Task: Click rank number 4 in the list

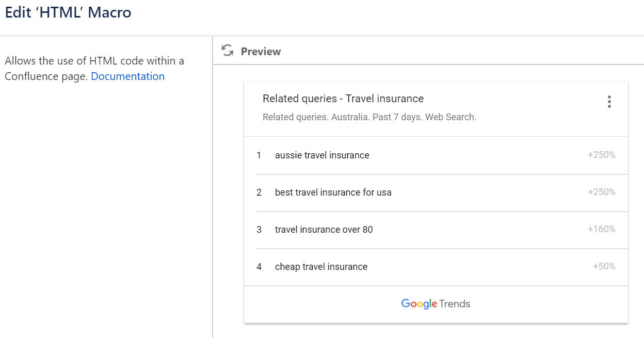Action: [x=259, y=267]
